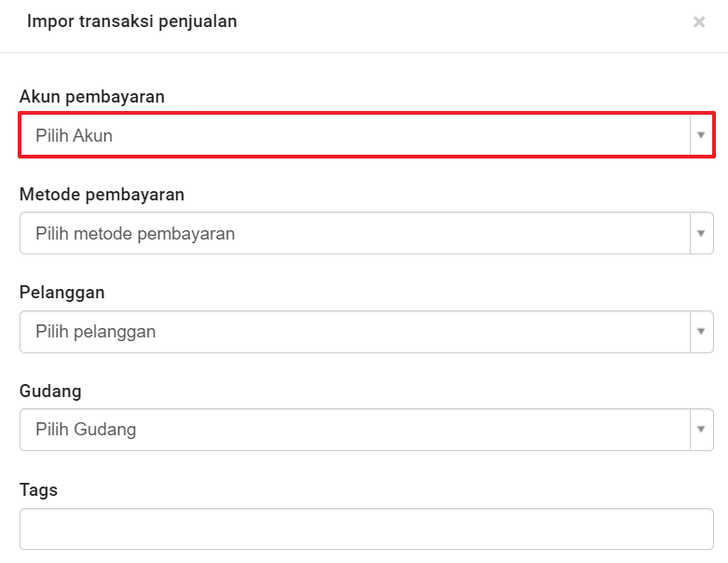The height and width of the screenshot is (563, 728).
Task: Click the Gudang field label
Action: click(50, 391)
